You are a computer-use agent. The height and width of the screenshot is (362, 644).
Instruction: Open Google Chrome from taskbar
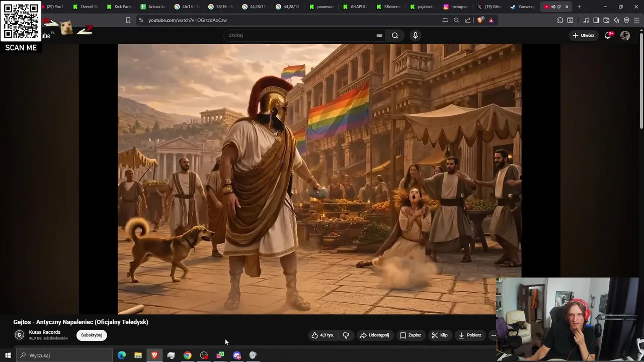pyautogui.click(x=187, y=355)
